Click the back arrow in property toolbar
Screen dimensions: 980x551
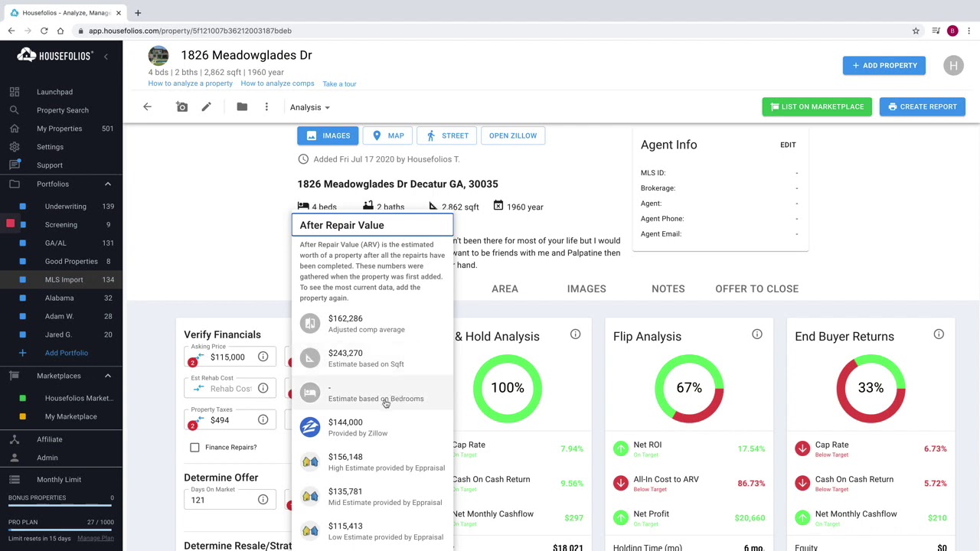147,107
